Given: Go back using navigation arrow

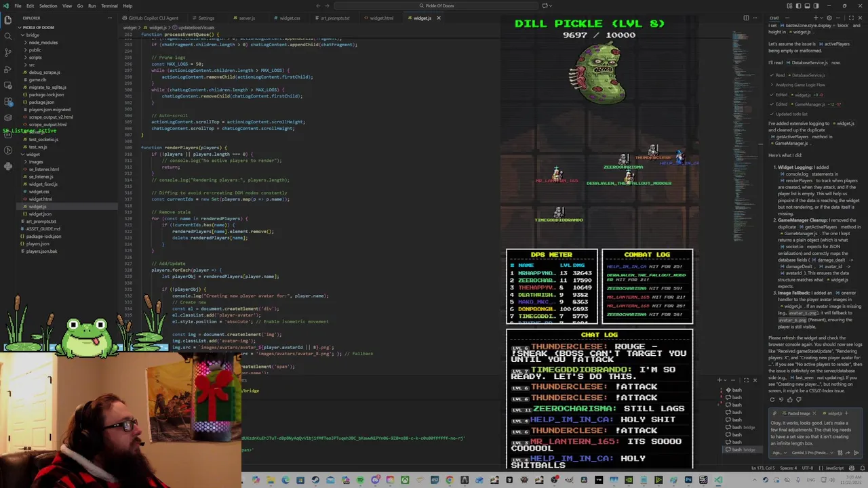Looking at the screenshot, I should pyautogui.click(x=317, y=5).
